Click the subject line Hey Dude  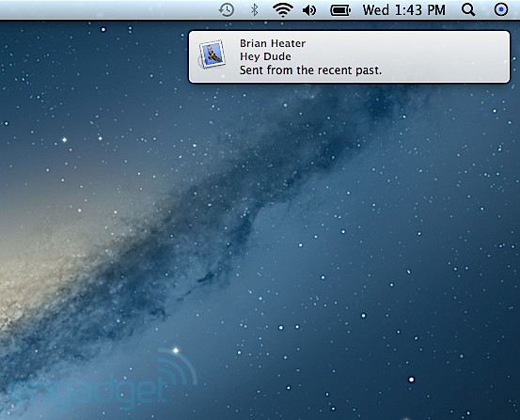[265, 56]
